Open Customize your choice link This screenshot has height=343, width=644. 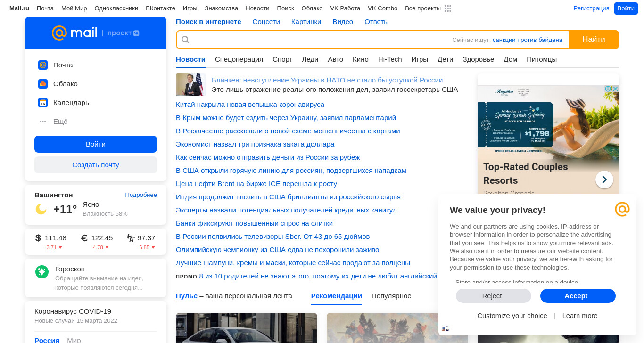(x=512, y=316)
